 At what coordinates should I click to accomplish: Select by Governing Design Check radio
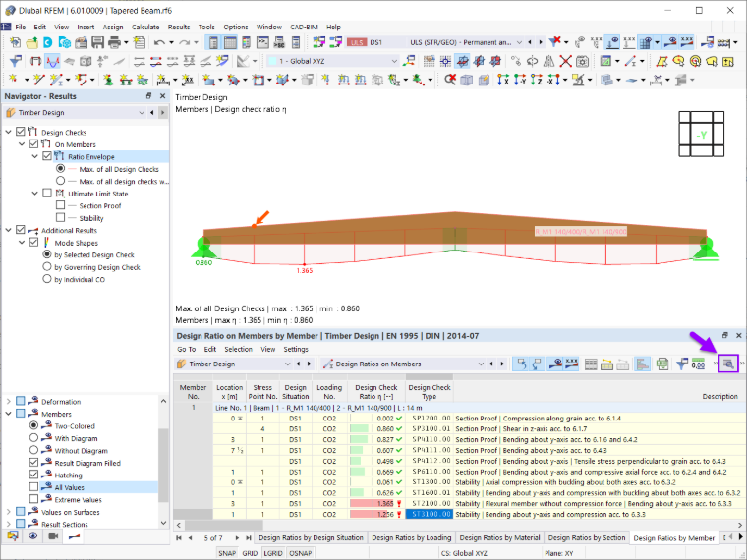coord(47,266)
